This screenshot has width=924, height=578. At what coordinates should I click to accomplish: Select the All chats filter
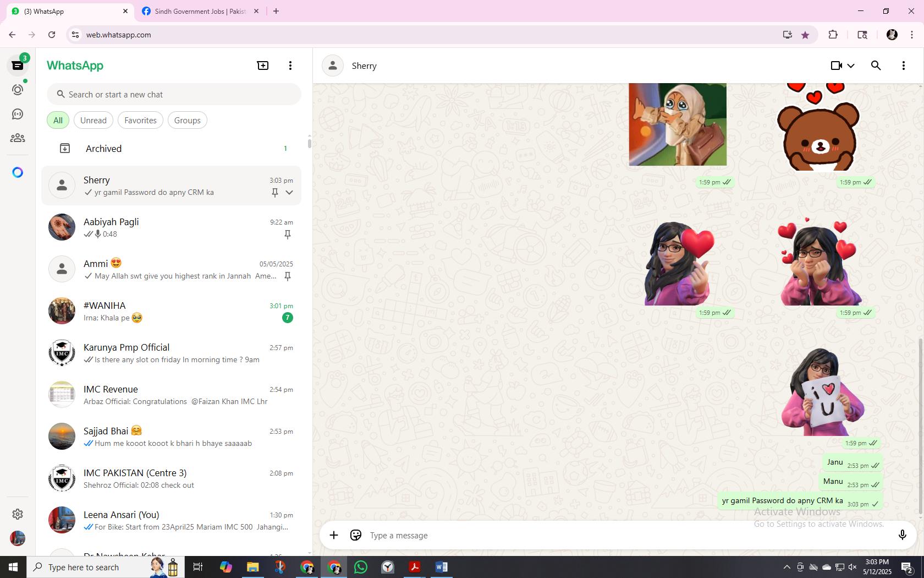[58, 120]
